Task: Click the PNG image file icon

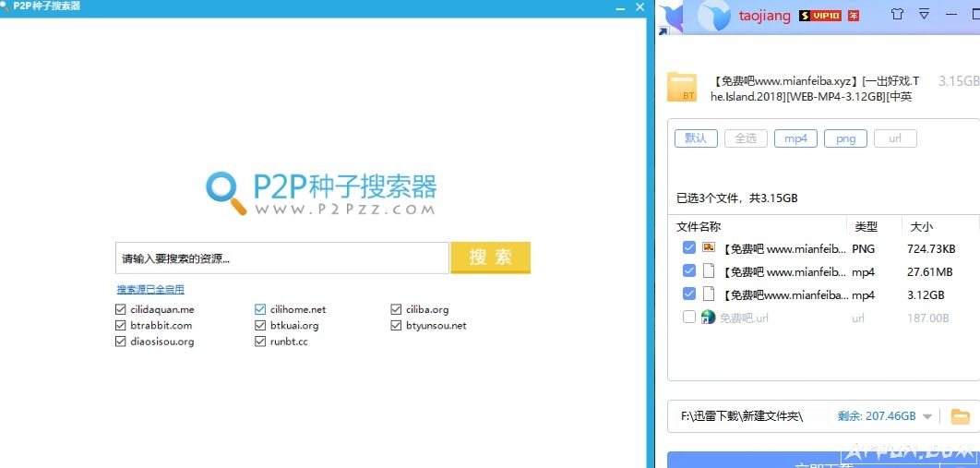Action: tap(708, 247)
